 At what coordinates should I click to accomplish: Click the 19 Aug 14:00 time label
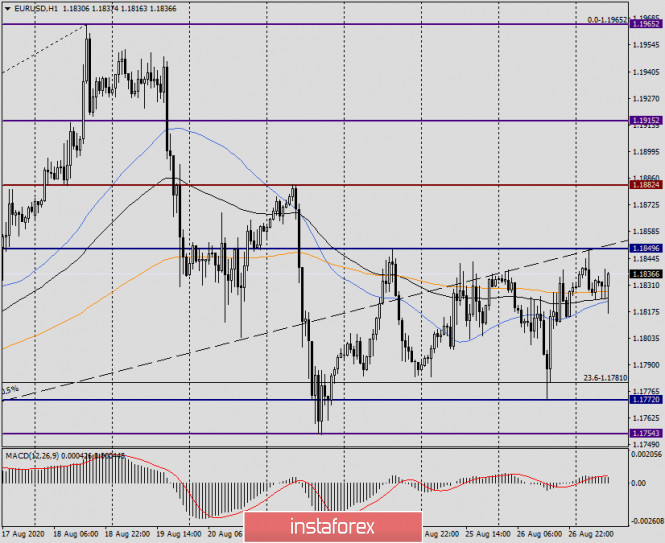tap(179, 534)
